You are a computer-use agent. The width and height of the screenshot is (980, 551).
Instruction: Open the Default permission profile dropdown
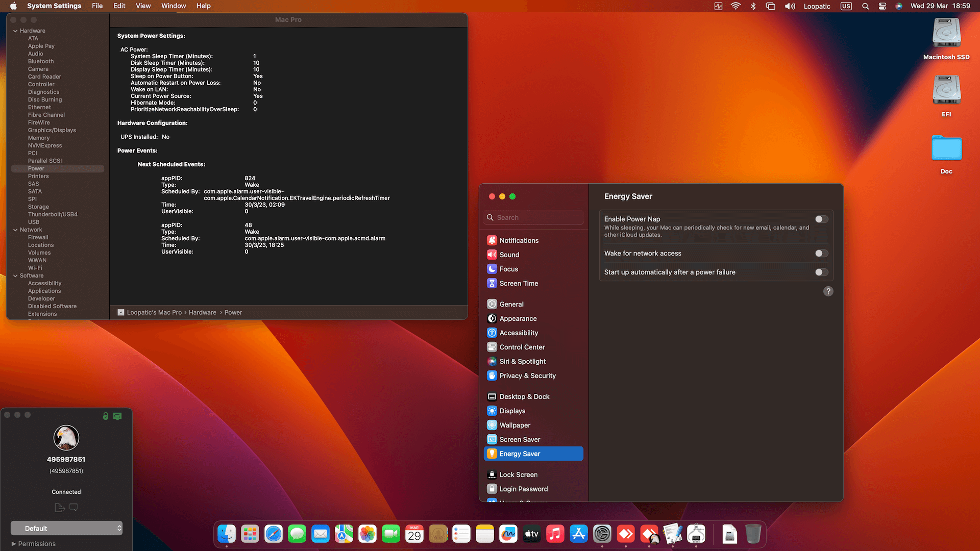pos(66,528)
